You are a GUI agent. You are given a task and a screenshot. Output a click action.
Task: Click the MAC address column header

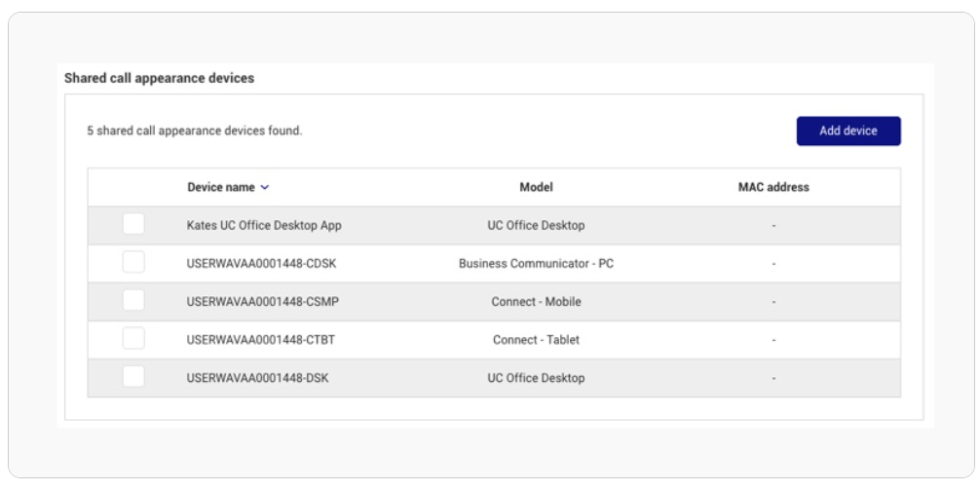(773, 187)
